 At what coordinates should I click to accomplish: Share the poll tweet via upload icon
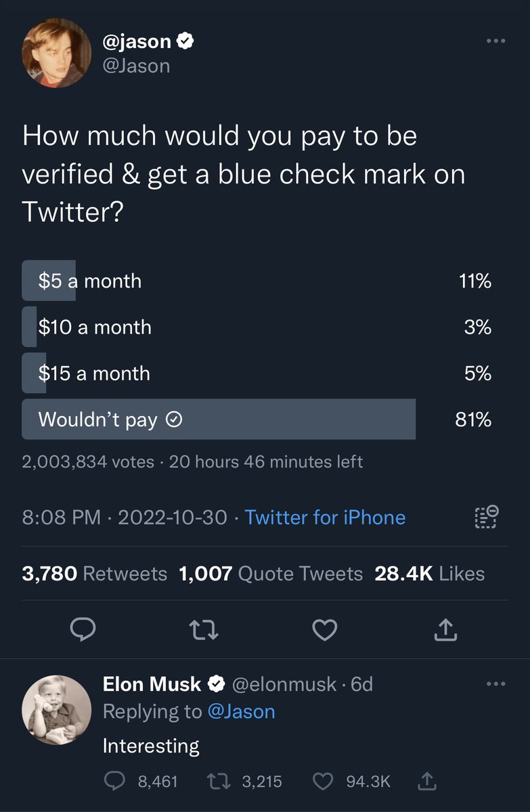pos(446,630)
